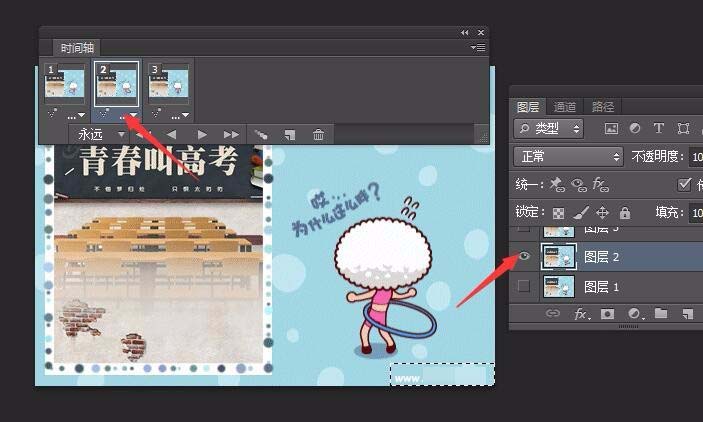The width and height of the screenshot is (703, 422).
Task: Open frame 2 delay time dropdown
Action: (127, 116)
